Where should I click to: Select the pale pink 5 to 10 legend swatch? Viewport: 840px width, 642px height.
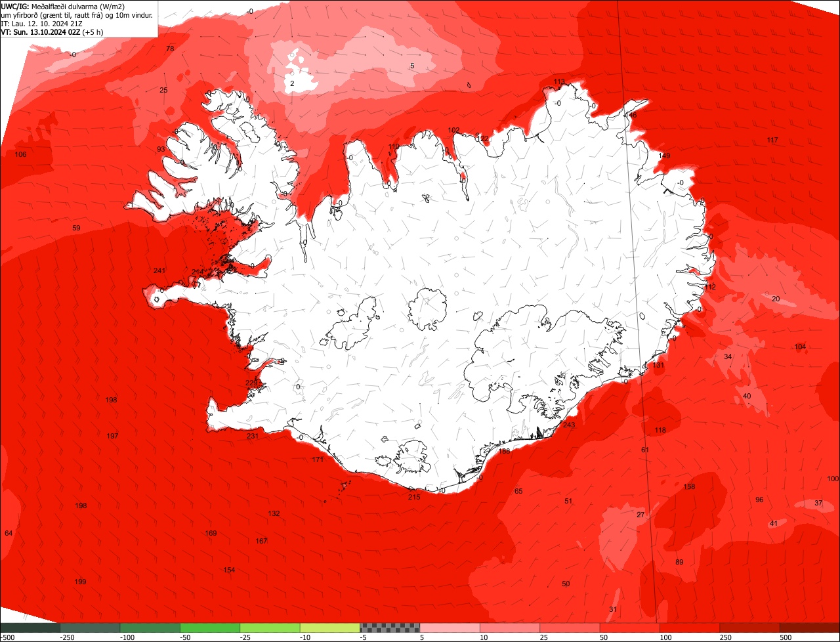point(450,628)
